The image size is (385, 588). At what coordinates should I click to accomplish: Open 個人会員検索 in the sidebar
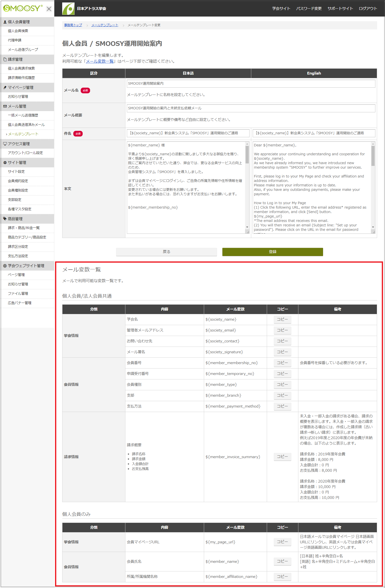tap(18, 31)
